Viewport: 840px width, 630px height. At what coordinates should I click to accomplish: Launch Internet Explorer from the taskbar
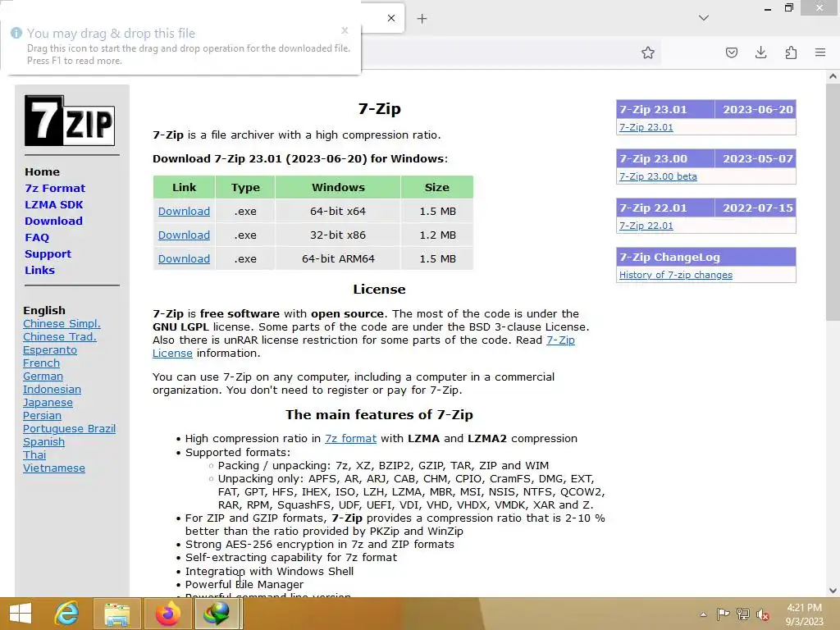coord(67,614)
